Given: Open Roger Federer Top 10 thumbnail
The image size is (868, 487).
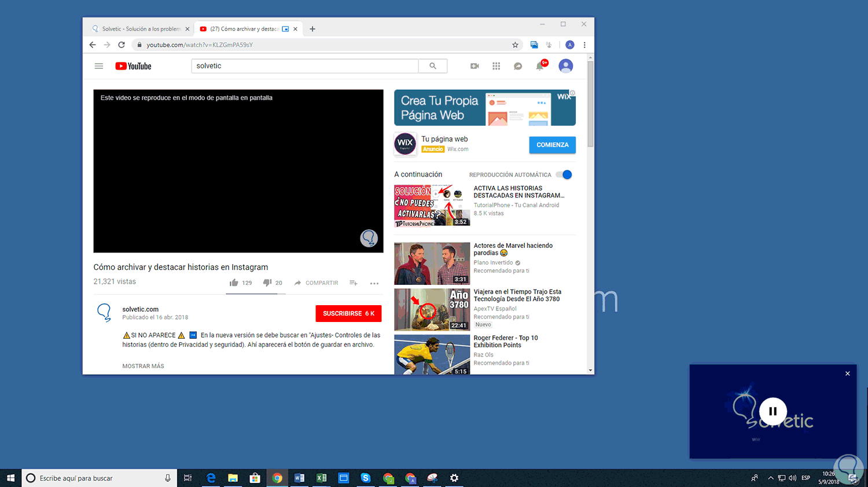Looking at the screenshot, I should click(x=432, y=354).
